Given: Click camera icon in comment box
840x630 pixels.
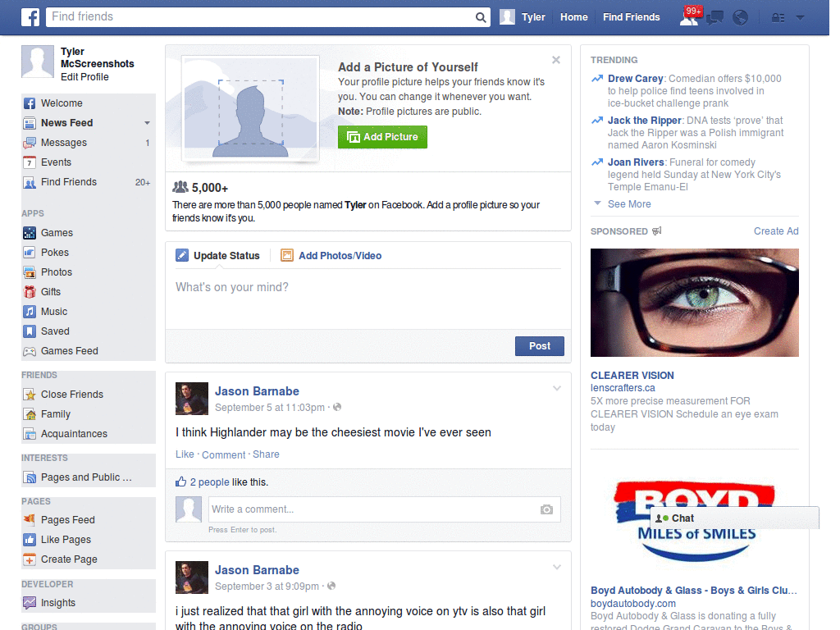Looking at the screenshot, I should click(x=546, y=509).
